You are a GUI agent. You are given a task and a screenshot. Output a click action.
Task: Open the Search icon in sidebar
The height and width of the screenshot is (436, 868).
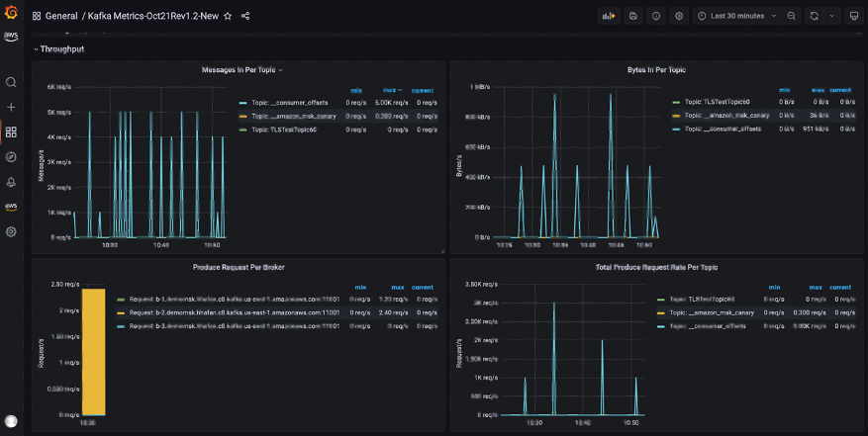point(11,82)
